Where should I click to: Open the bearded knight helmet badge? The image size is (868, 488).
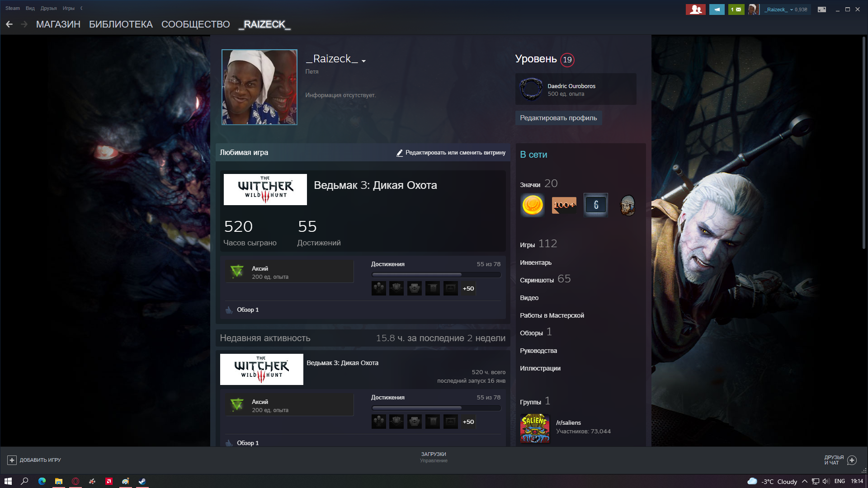(627, 205)
